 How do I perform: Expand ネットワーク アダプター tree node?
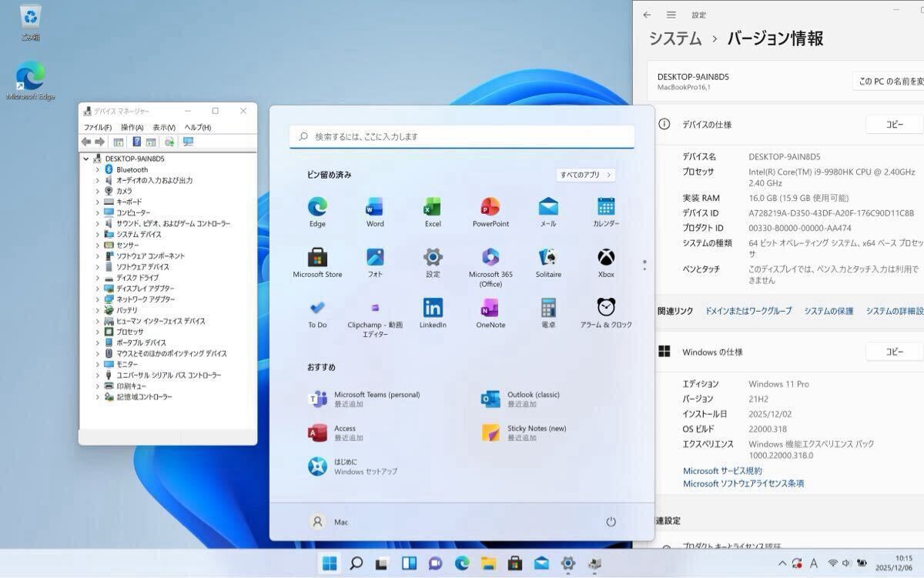coord(98,299)
